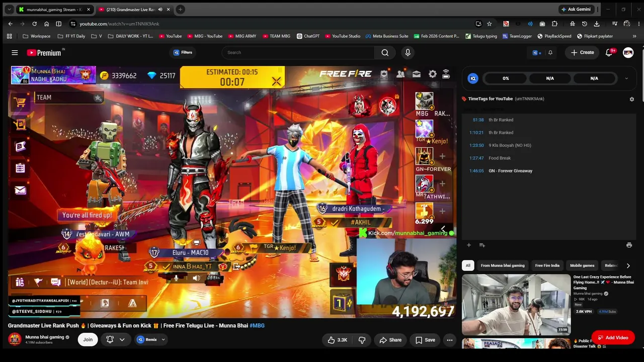Open browser downloads icon
This screenshot has width=644, height=362.
[x=596, y=24]
